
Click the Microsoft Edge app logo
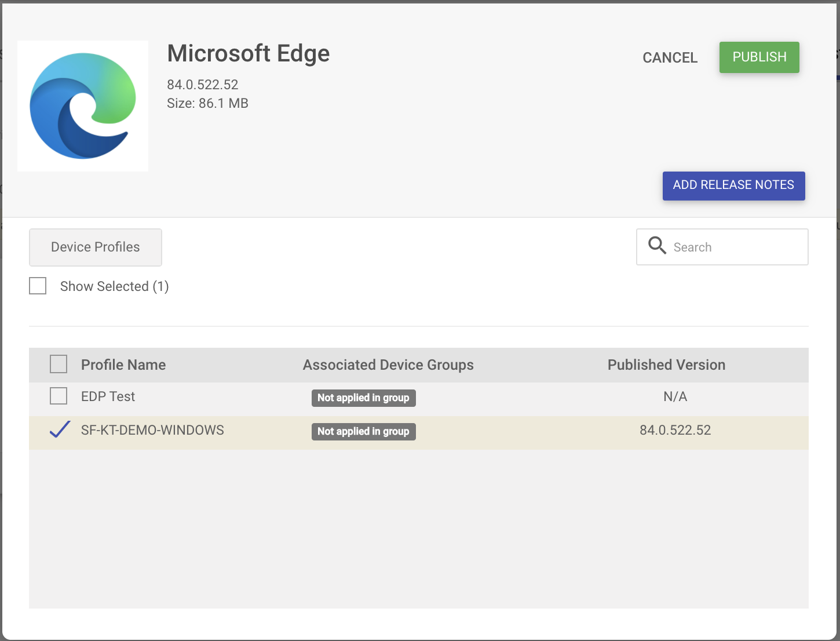pyautogui.click(x=83, y=106)
